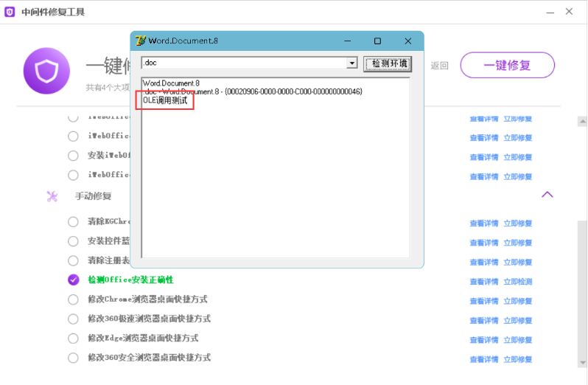Click the OLE调用测试 line in output box
Image resolution: width=588 pixels, height=385 pixels.
(x=165, y=100)
